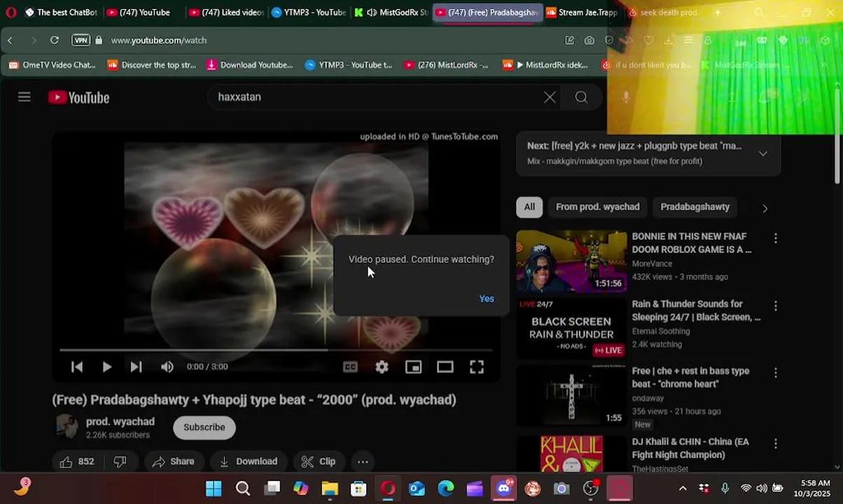Toggle the VPN badge in the address bar
Viewport: 843px width, 504px height.
coord(81,41)
